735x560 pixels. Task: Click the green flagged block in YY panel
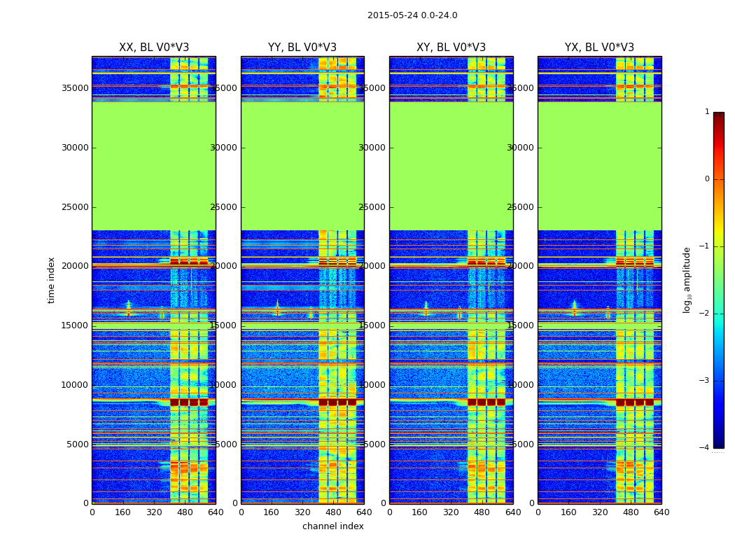[303, 166]
